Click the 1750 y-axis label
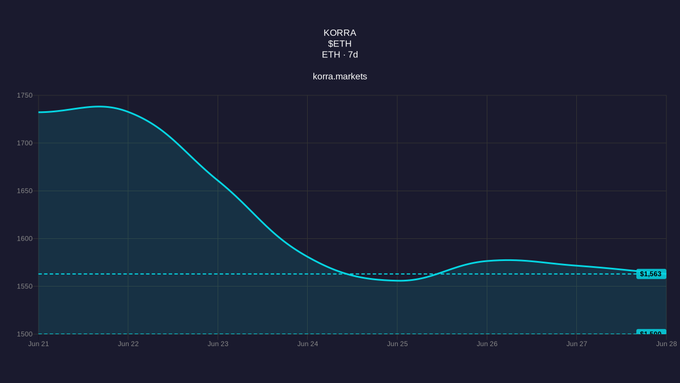680x383 pixels. tap(25, 95)
